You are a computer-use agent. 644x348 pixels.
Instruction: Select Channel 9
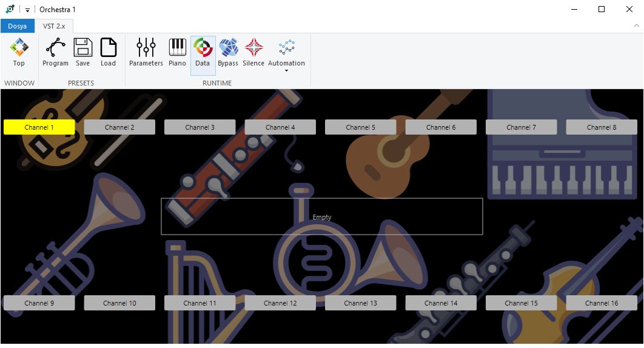[x=39, y=303]
